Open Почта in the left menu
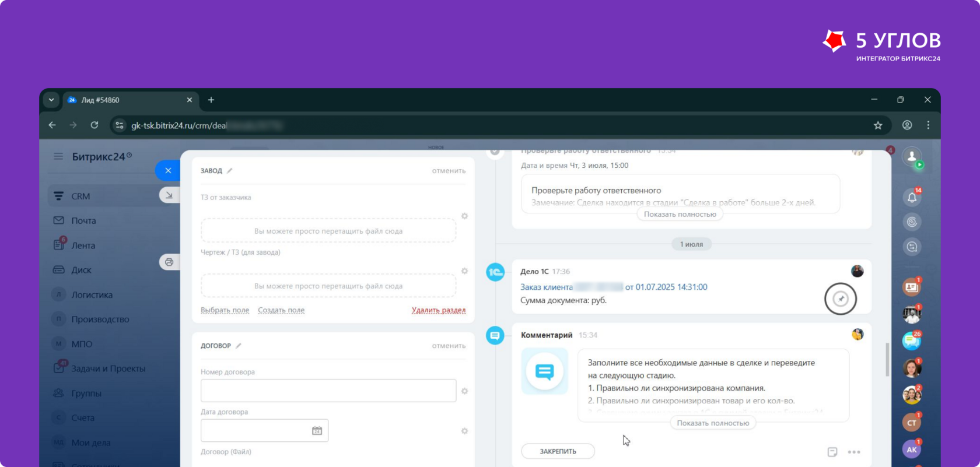The image size is (980, 467). click(x=83, y=220)
